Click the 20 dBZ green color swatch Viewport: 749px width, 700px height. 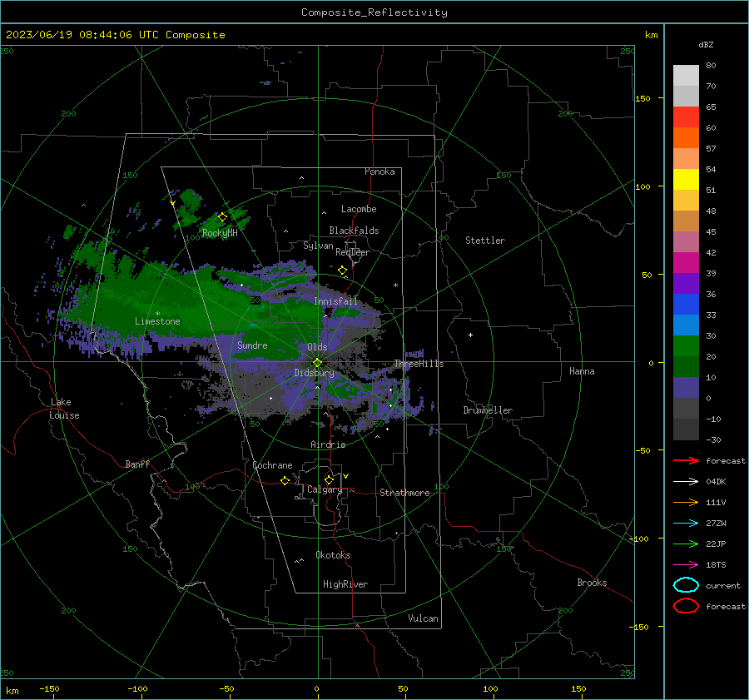pos(686,366)
